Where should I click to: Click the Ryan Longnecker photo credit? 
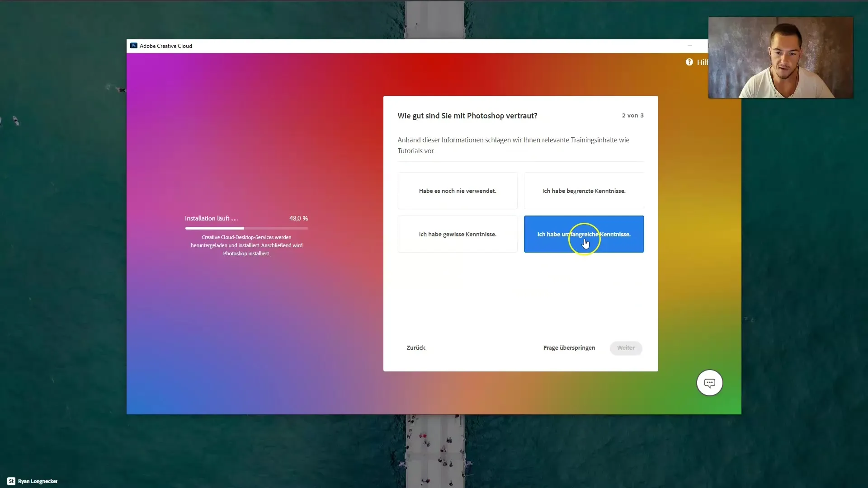click(33, 481)
